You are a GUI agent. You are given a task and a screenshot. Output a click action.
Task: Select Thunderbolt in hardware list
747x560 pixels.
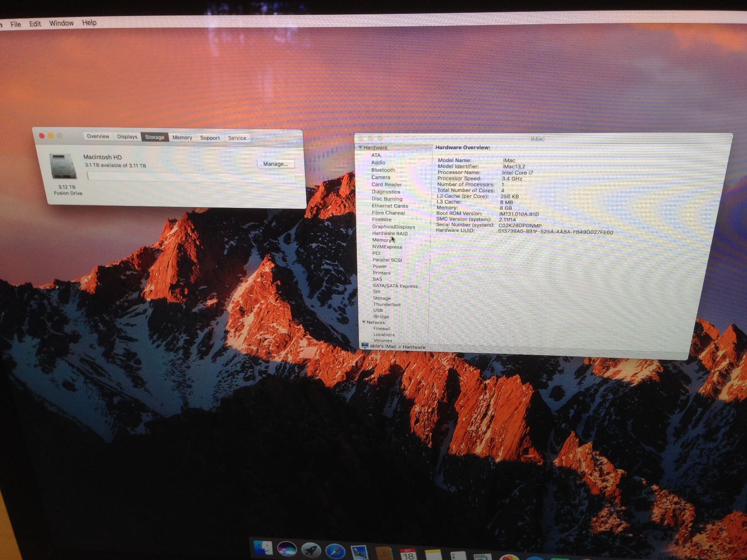(x=387, y=304)
